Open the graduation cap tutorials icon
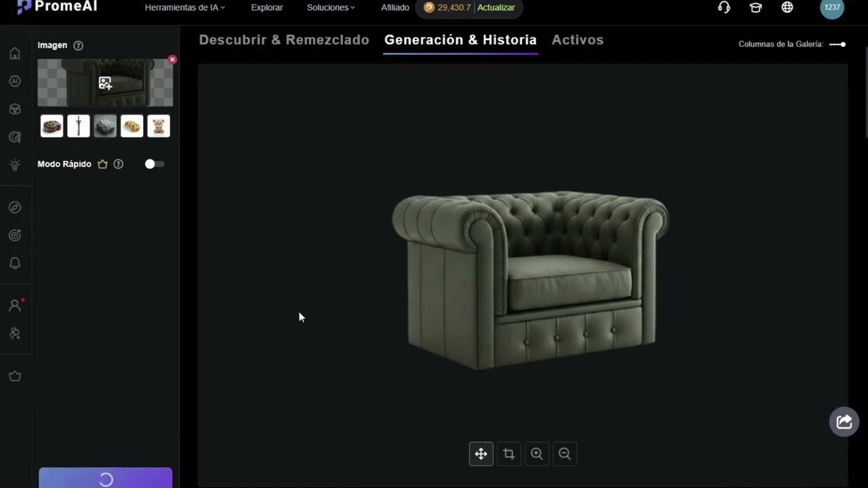This screenshot has height=488, width=868. 755,7
